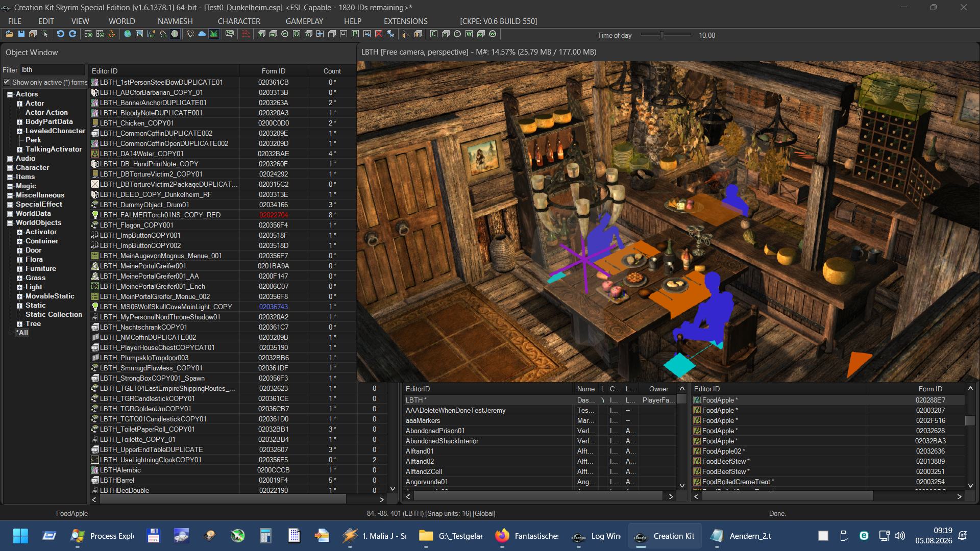The height and width of the screenshot is (551, 980).
Task: Click the undo arrow in the toolbar
Action: click(60, 34)
